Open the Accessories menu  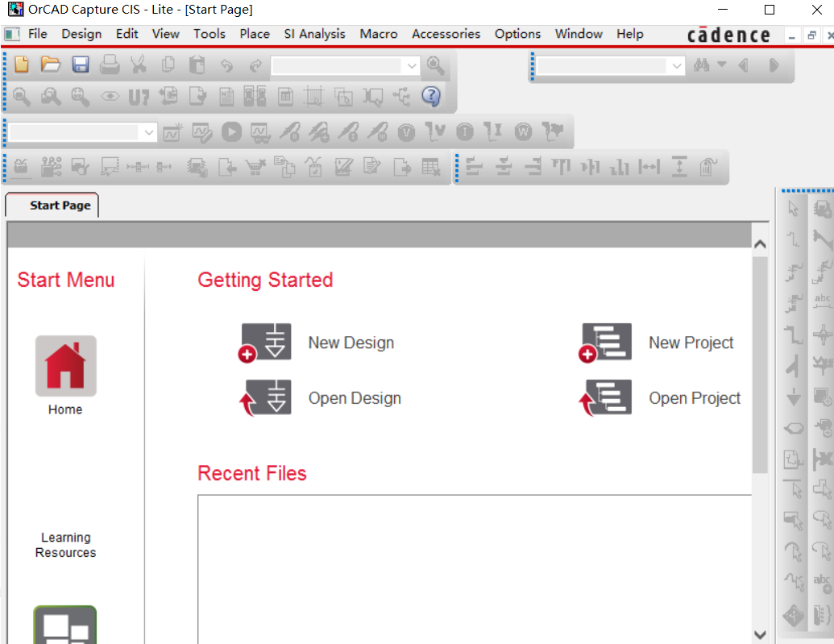coord(446,34)
